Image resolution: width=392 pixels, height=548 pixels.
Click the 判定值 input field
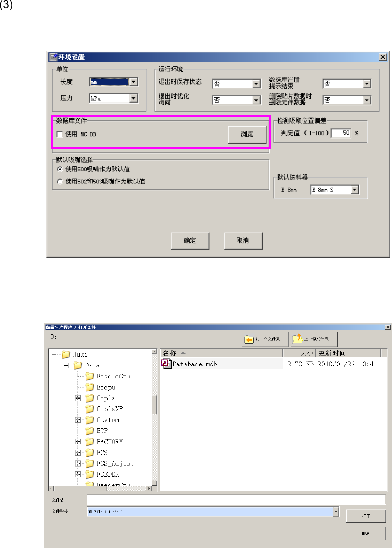341,133
